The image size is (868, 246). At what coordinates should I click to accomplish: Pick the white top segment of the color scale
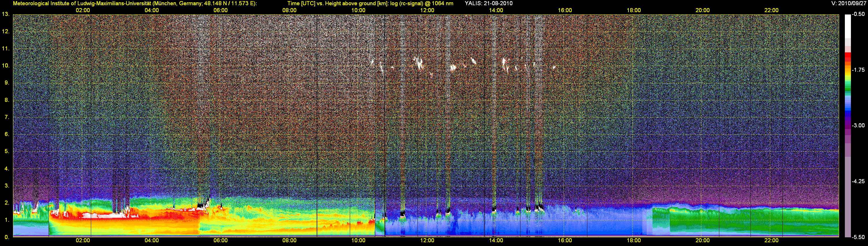[848, 26]
